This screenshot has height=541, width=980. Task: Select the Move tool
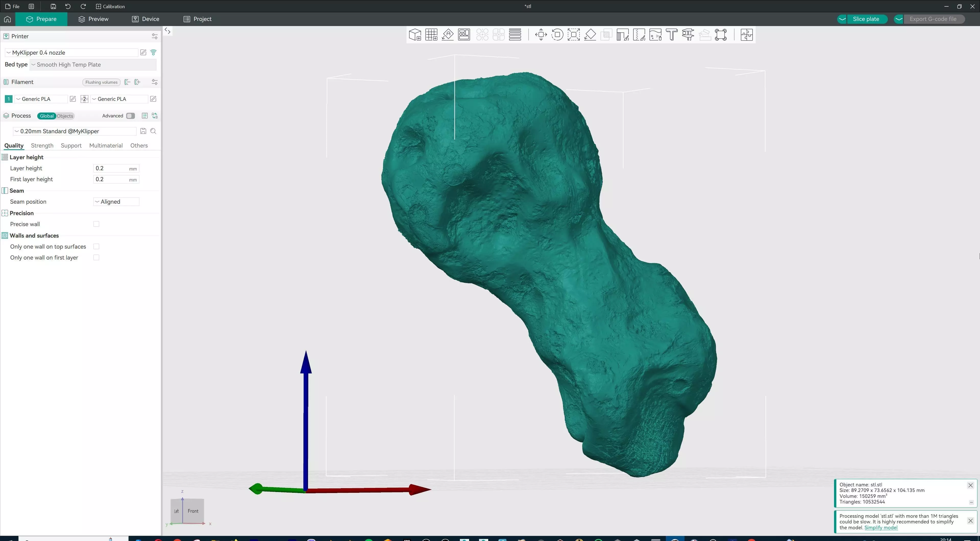(x=541, y=35)
